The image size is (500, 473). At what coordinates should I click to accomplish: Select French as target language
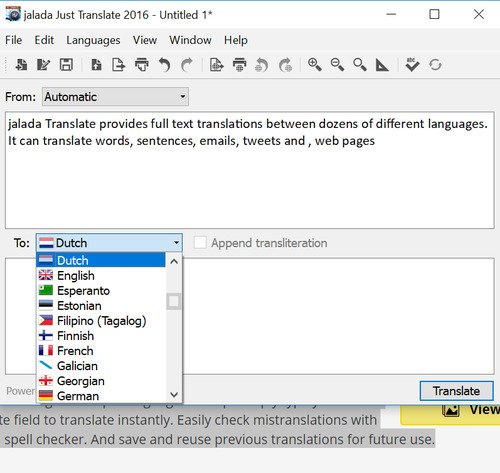coord(101,351)
